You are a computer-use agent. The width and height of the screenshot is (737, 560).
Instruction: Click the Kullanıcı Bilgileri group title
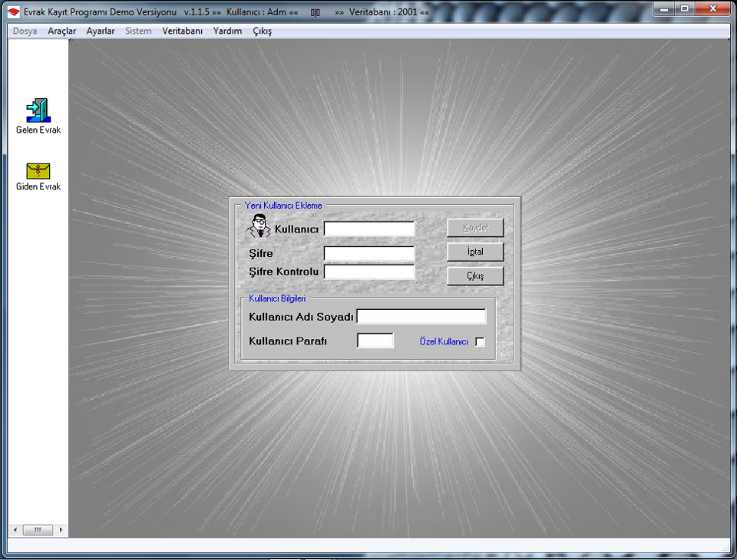point(277,298)
